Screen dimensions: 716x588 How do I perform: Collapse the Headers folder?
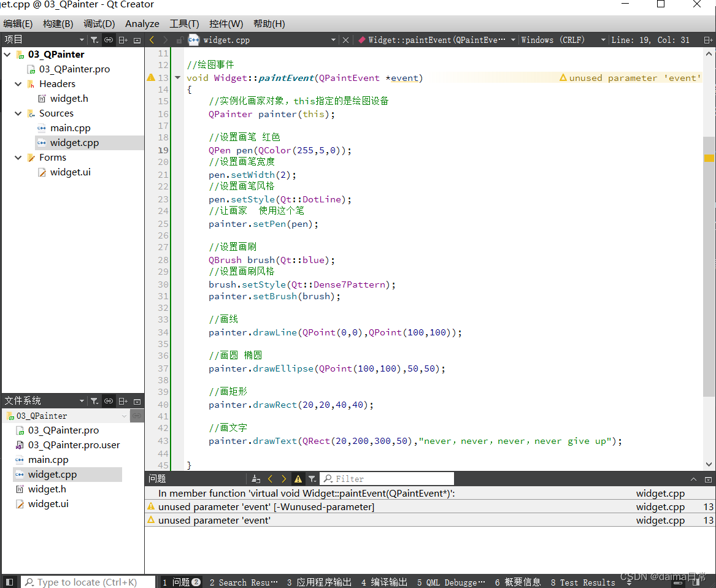(18, 84)
